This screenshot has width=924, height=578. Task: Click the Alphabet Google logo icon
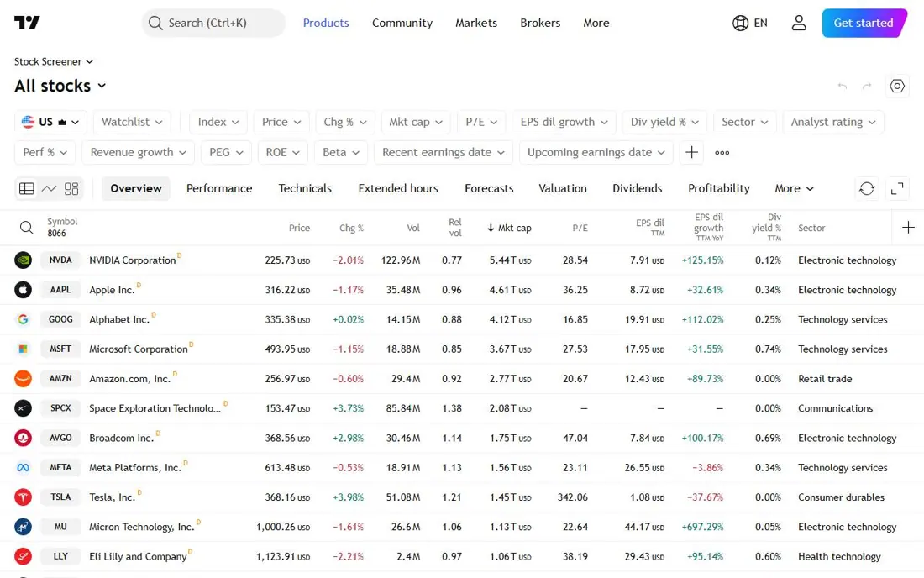coord(23,319)
